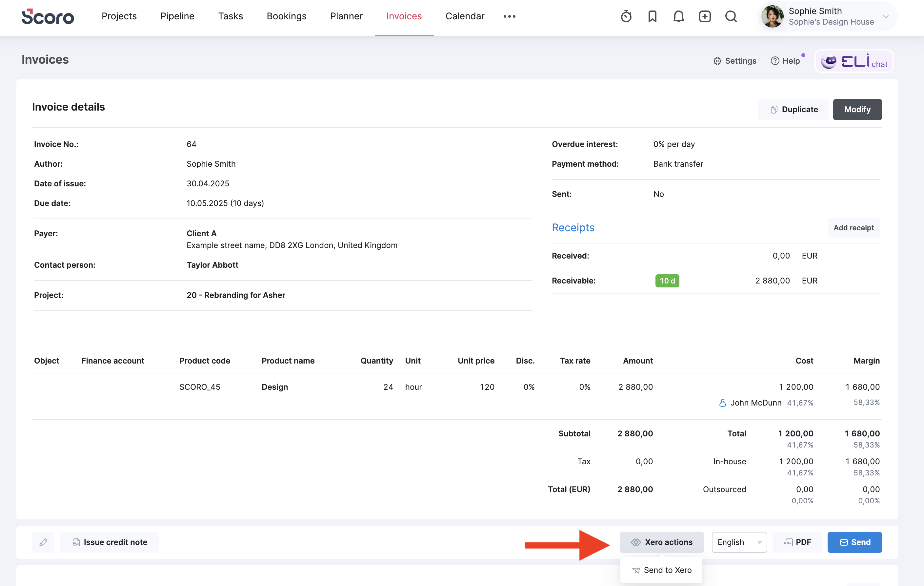The image size is (924, 586).
Task: Click the pencil edit icon at bottom
Action: [43, 542]
